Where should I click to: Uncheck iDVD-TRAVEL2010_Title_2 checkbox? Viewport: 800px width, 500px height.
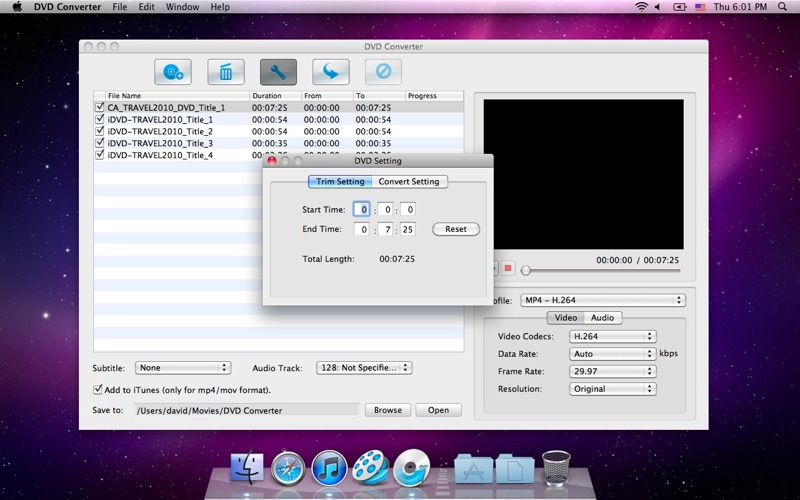99,131
